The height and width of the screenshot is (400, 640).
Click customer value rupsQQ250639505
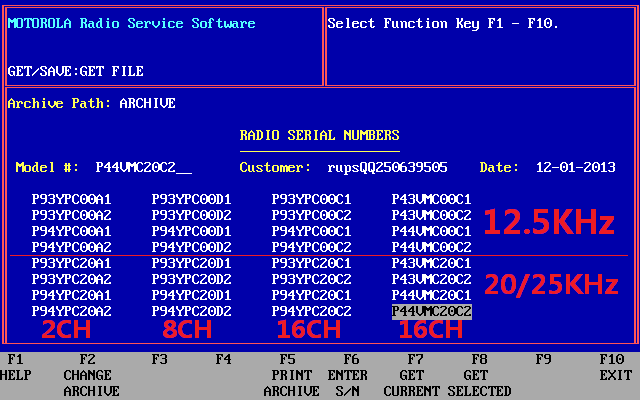point(387,167)
